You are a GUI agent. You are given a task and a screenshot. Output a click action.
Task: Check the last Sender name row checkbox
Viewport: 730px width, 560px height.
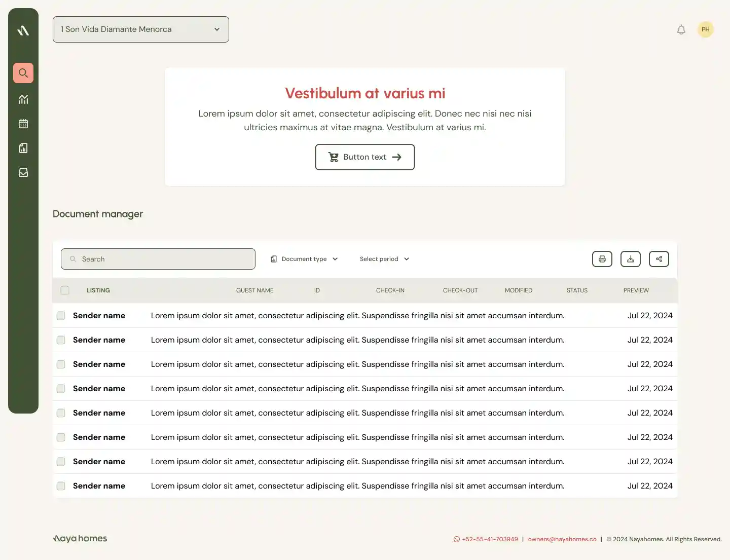tap(61, 486)
